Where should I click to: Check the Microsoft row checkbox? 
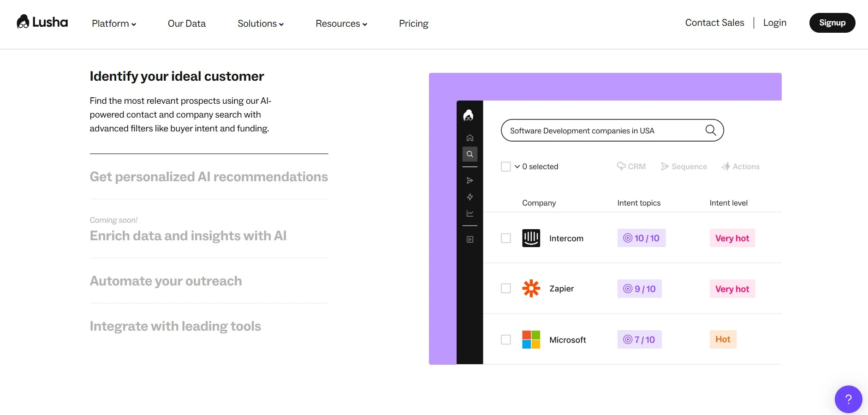(506, 339)
